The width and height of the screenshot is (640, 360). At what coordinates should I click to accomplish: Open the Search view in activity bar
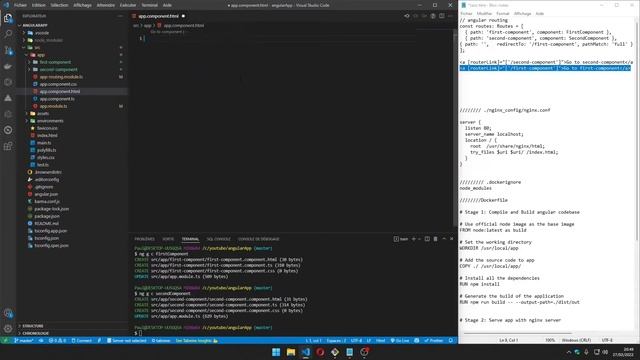pos(8,34)
